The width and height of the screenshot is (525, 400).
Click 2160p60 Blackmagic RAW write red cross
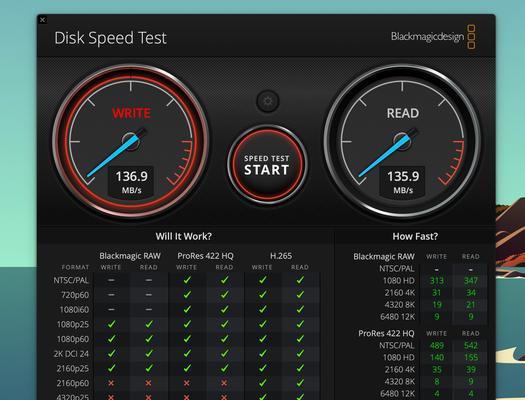(111, 383)
